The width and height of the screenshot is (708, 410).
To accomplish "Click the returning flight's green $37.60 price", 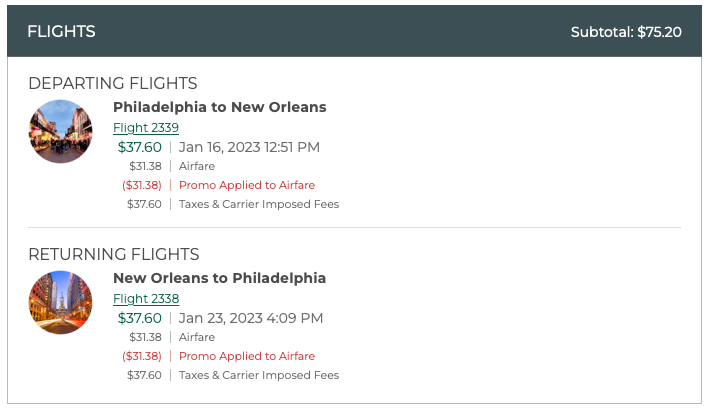I will pos(139,318).
